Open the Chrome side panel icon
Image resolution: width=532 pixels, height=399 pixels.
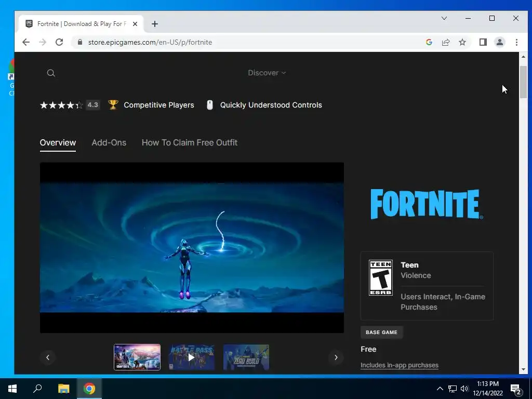pyautogui.click(x=483, y=42)
